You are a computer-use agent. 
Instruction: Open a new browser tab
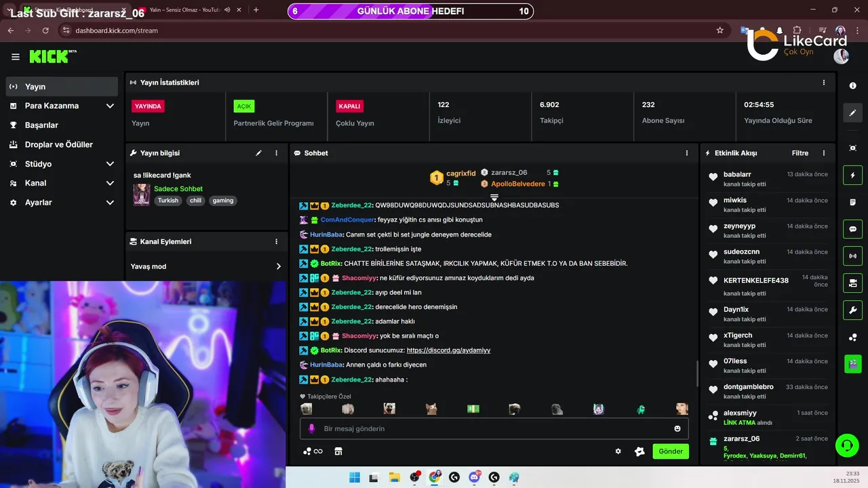pyautogui.click(x=256, y=10)
